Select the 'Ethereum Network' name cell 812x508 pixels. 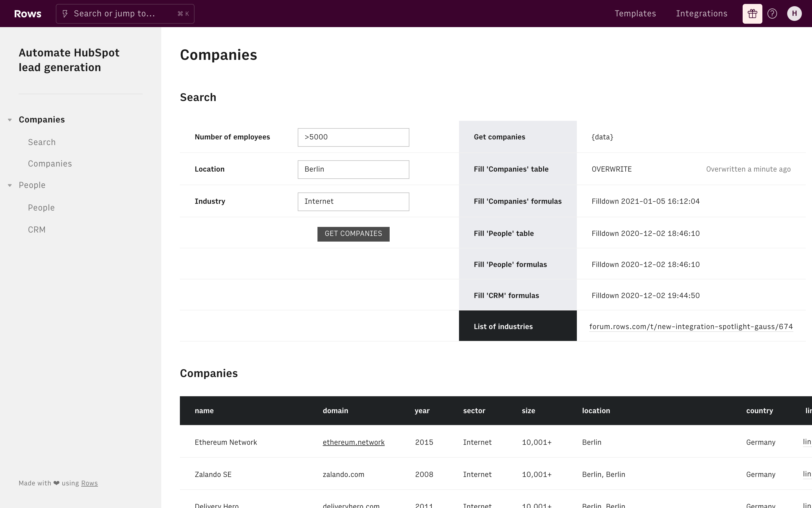click(226, 443)
